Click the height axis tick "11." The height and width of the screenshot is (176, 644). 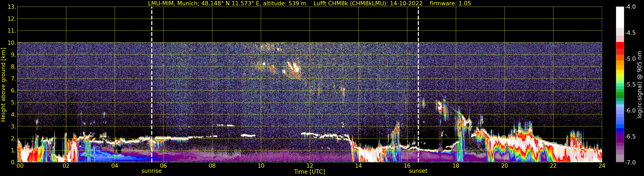click(x=12, y=31)
